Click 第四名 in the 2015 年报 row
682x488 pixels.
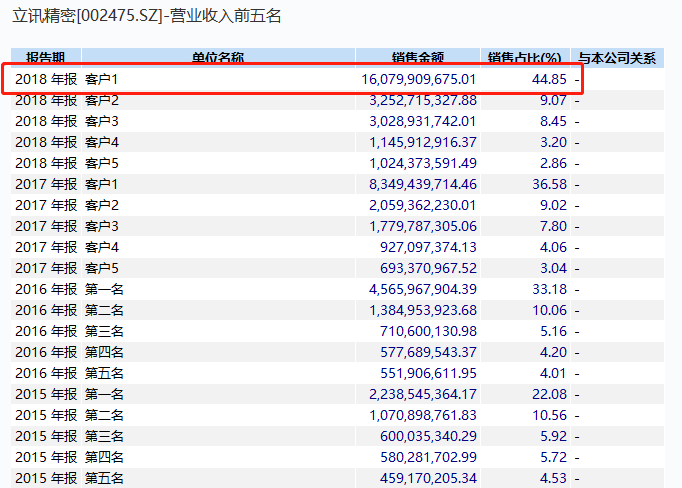pos(104,457)
